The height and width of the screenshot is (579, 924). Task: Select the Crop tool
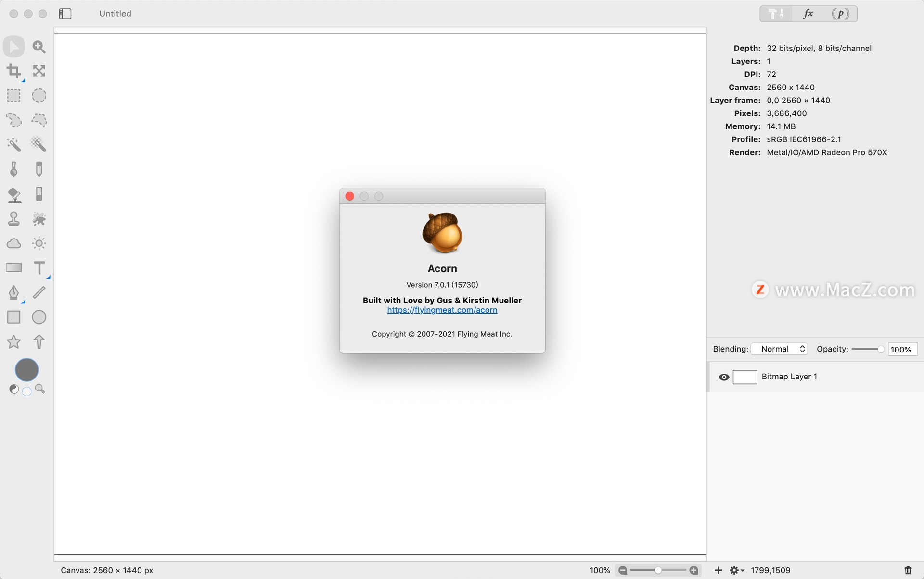pos(14,71)
